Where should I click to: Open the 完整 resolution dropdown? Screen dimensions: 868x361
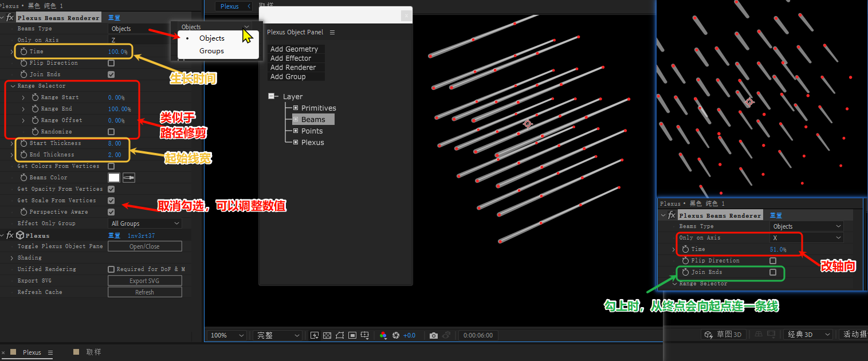pyautogui.click(x=277, y=335)
